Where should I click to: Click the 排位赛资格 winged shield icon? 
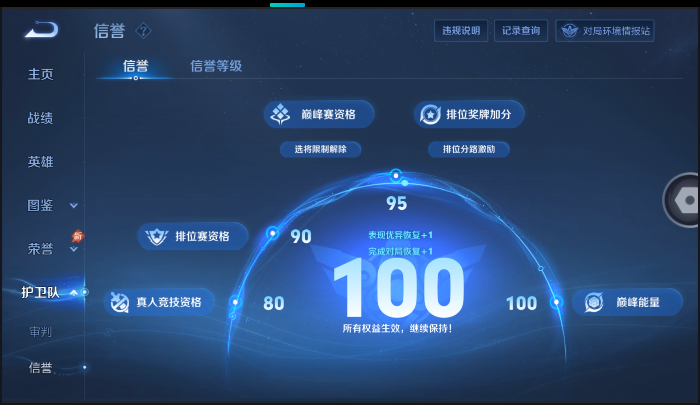156,236
